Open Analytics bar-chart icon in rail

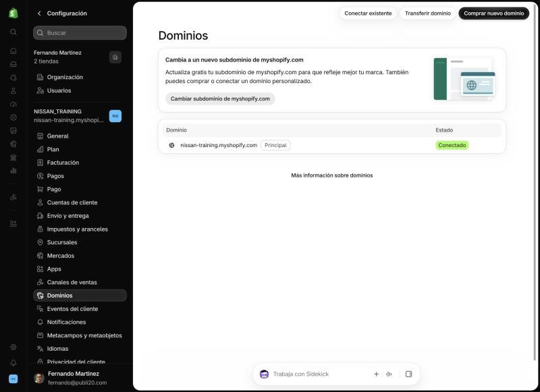(x=13, y=171)
